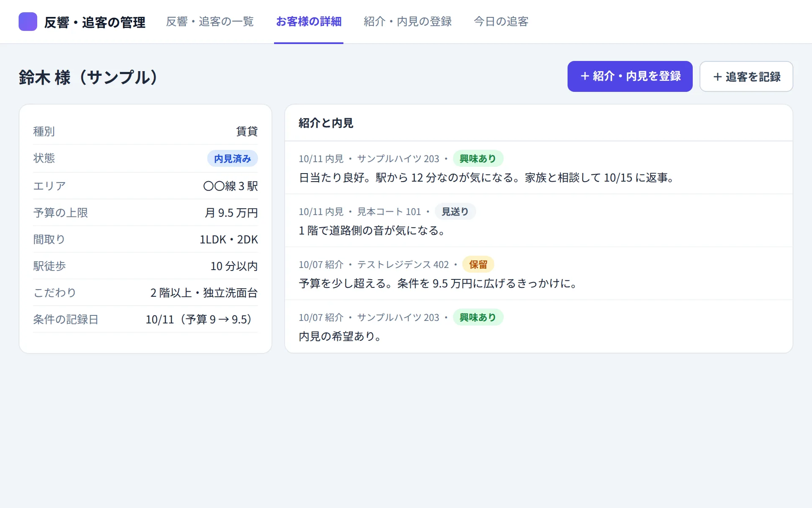812x508 pixels.
Task: Click note 内見の希望あり。
Action: point(341,336)
